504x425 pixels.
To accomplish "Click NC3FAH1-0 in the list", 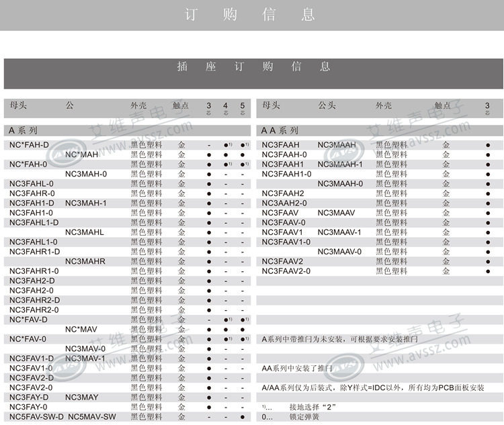I will [31, 213].
